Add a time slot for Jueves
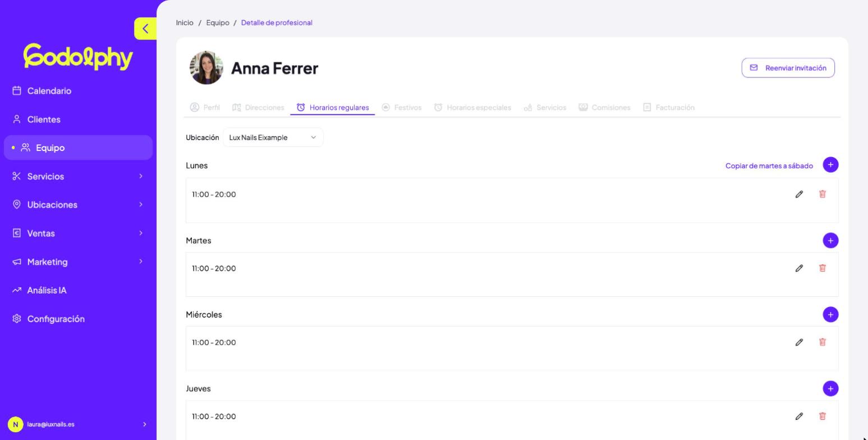Viewport: 868px width, 440px height. click(830, 388)
